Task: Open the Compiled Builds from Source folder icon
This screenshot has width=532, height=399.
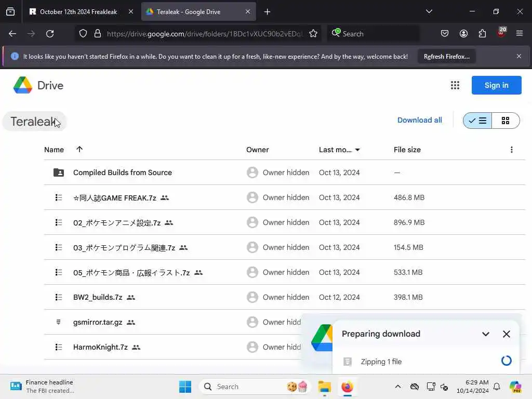Action: pos(58,172)
